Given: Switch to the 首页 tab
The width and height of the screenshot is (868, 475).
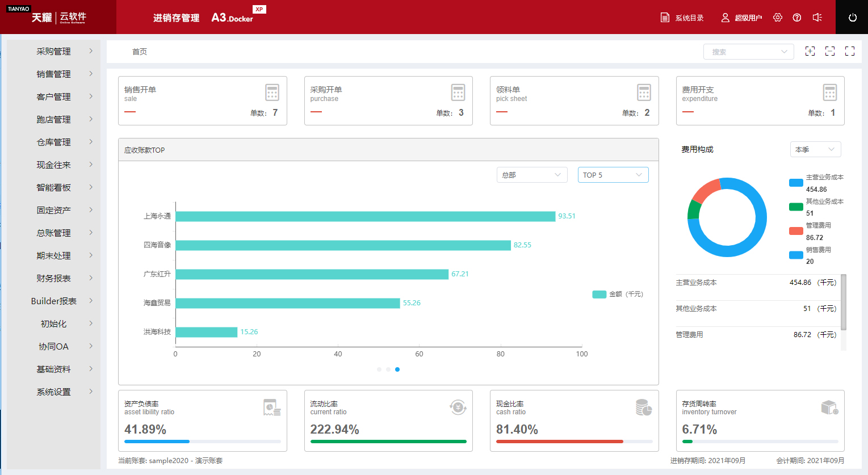Looking at the screenshot, I should click(140, 52).
